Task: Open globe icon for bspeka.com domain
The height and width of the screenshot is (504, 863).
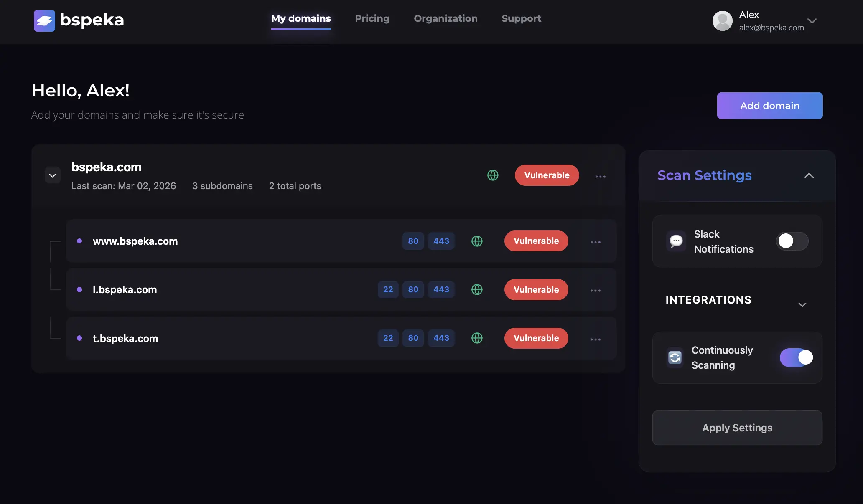Action: pyautogui.click(x=493, y=175)
